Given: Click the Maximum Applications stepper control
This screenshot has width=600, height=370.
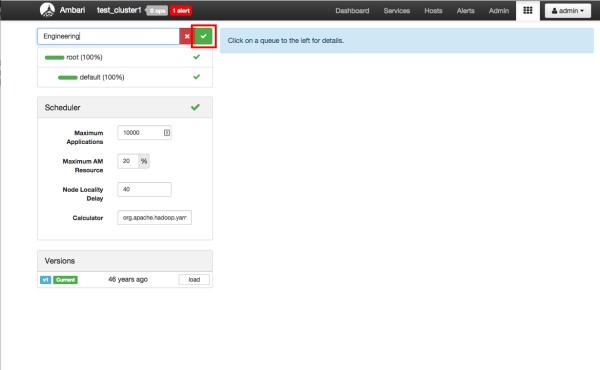Looking at the screenshot, I should pyautogui.click(x=167, y=133).
